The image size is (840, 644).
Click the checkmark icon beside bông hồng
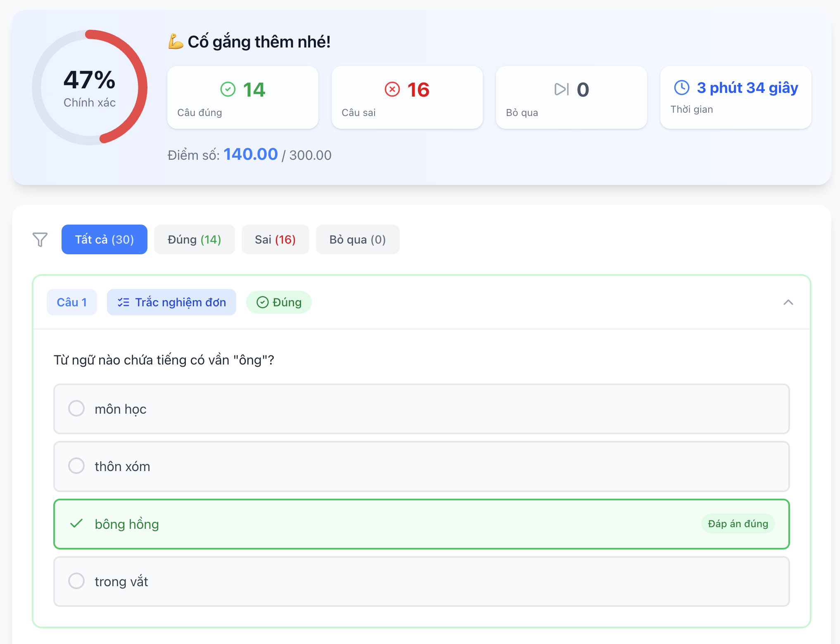(76, 524)
